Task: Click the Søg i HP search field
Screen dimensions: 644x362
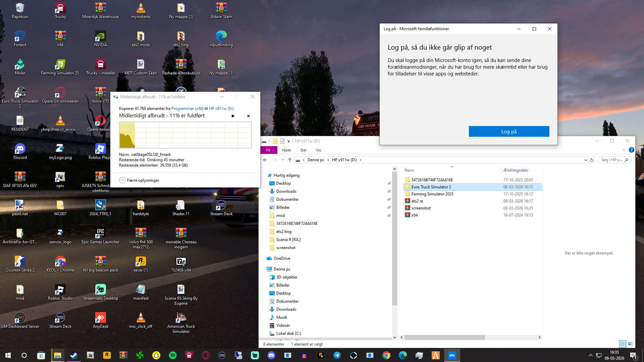Action: coord(612,160)
